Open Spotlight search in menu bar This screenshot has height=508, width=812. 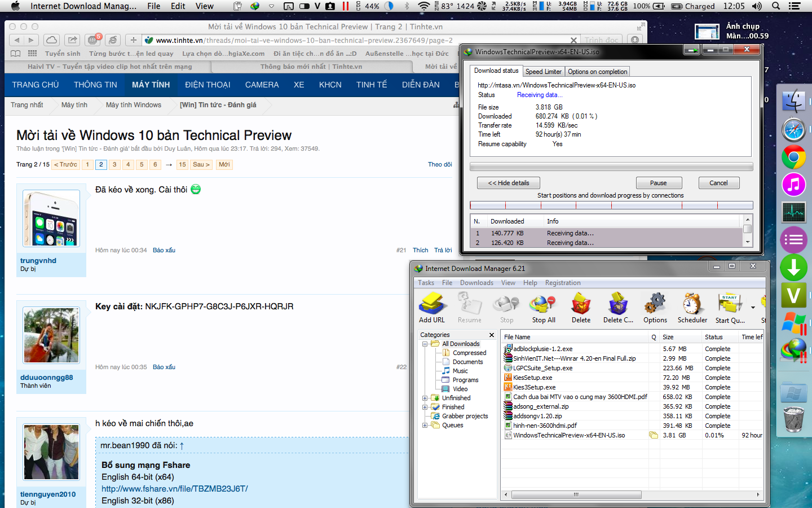point(776,6)
